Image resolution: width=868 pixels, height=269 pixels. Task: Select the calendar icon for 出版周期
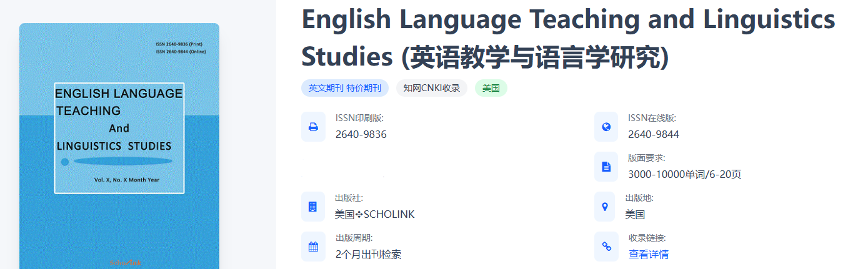(313, 247)
